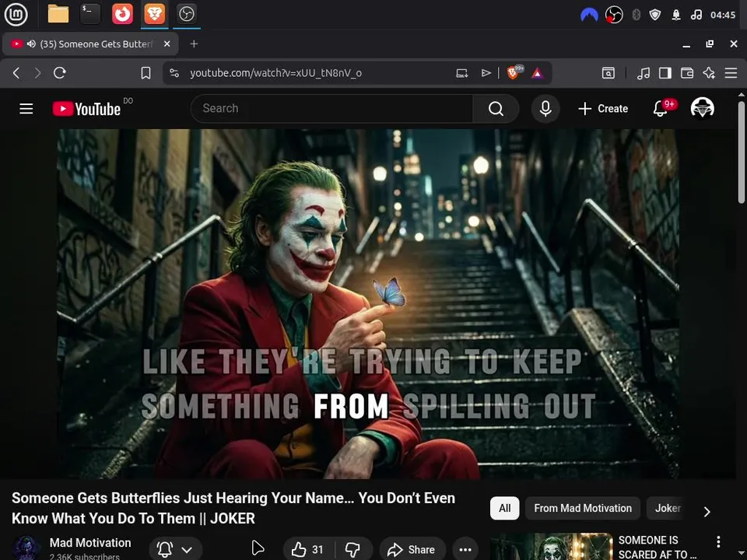This screenshot has height=560, width=747.
Task: View site information and settings icon
Action: (174, 73)
